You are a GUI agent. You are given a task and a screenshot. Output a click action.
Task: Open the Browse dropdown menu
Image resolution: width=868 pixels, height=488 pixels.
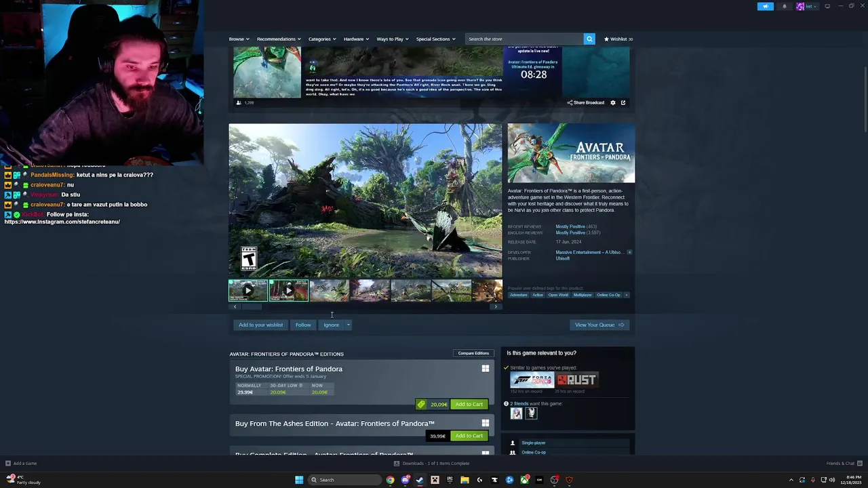239,39
